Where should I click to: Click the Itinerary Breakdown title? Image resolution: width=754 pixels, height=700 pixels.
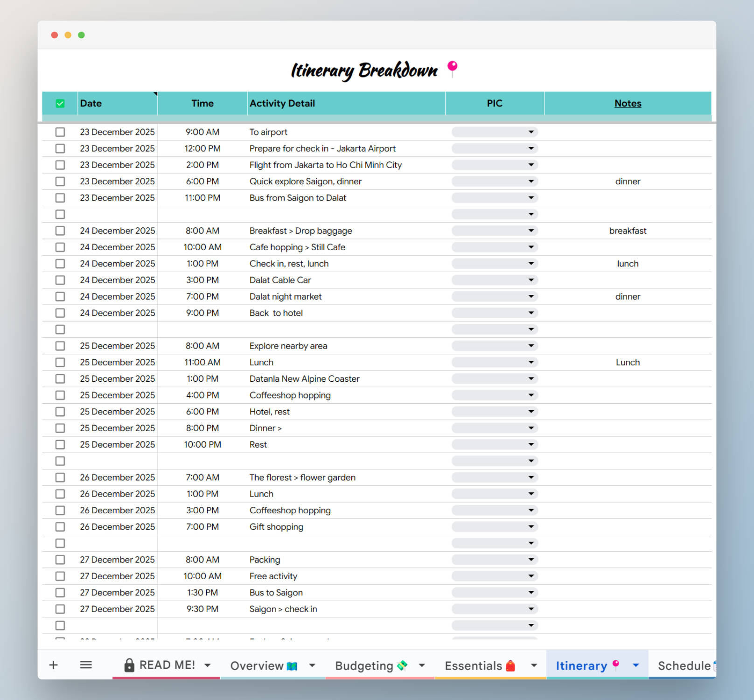pyautogui.click(x=364, y=70)
